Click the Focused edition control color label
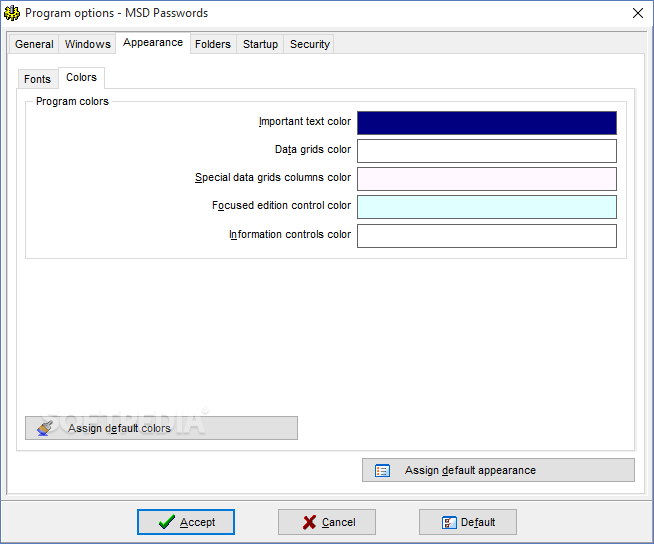Image resolution: width=654 pixels, height=544 pixels. pyautogui.click(x=282, y=205)
